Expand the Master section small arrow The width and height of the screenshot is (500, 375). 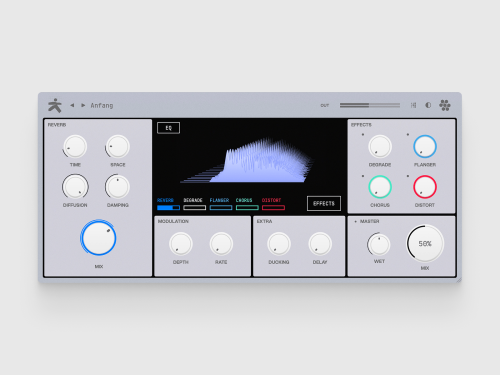click(356, 221)
